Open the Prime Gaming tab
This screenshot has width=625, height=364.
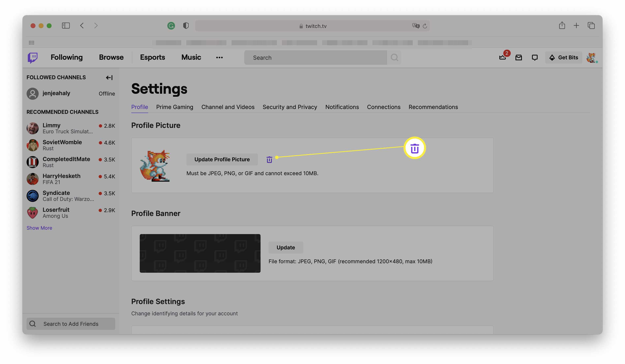pos(174,107)
